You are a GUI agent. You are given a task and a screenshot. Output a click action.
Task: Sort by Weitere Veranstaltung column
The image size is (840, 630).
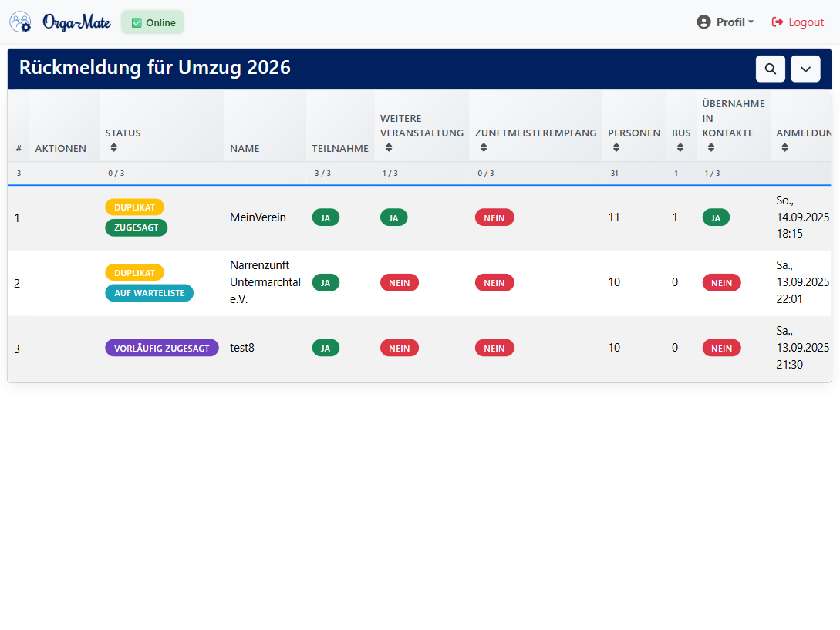[388, 147]
